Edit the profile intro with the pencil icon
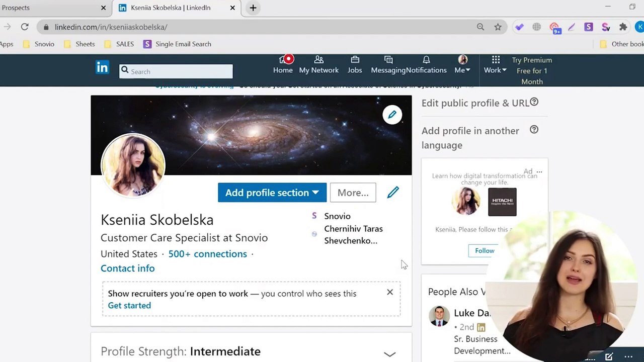Viewport: 644px width, 362px height. point(393,193)
